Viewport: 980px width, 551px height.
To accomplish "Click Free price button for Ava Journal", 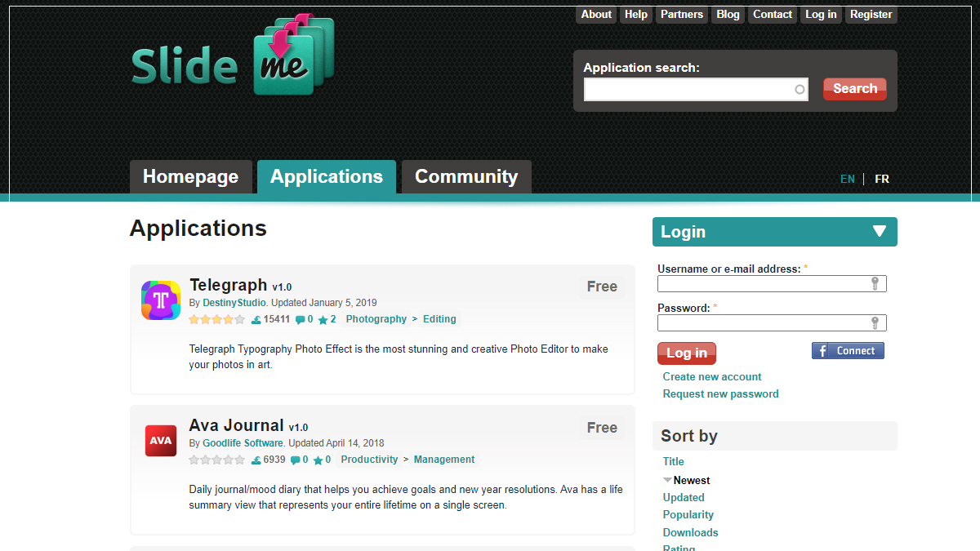I will (602, 428).
